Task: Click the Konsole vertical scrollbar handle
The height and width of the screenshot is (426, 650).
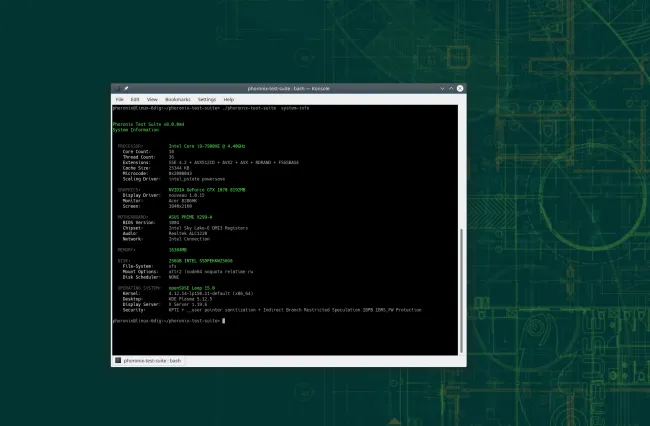Action: 462,290
